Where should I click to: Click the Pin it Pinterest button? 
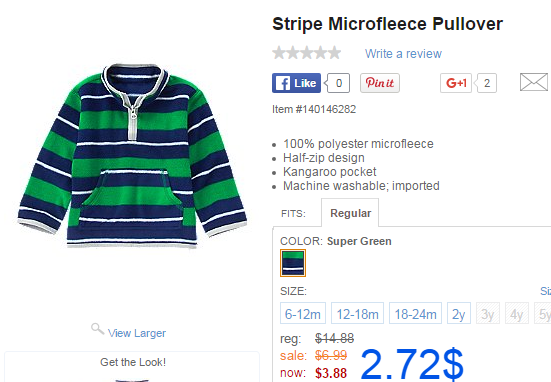pos(380,83)
